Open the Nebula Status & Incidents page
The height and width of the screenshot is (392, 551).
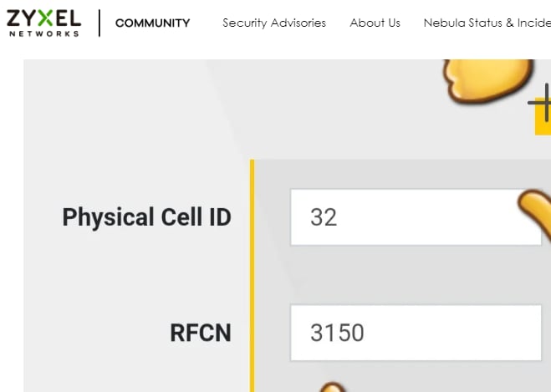tap(487, 23)
